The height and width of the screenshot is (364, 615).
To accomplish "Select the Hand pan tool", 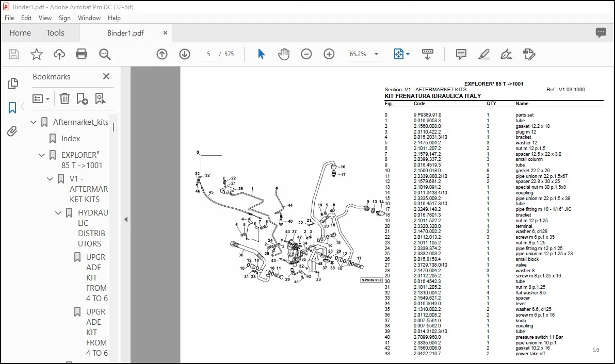I will [284, 54].
